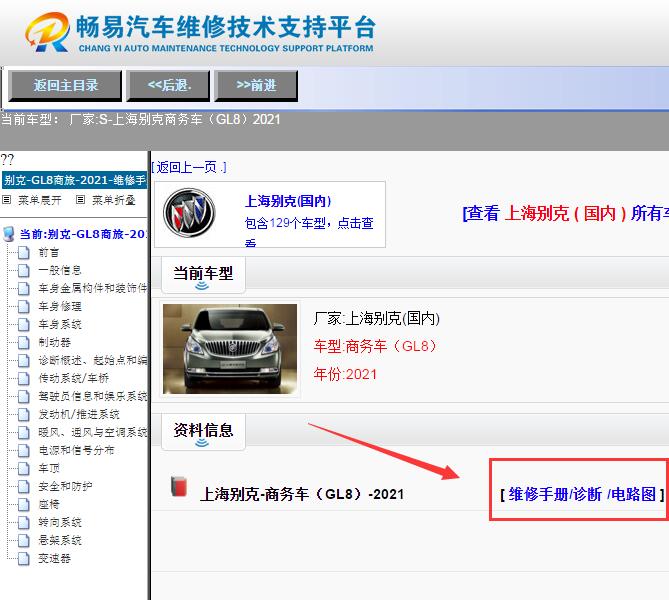Screen dimensions: 669x600
Task: Open the 上海别克(国内) brand link
Action: click(288, 201)
